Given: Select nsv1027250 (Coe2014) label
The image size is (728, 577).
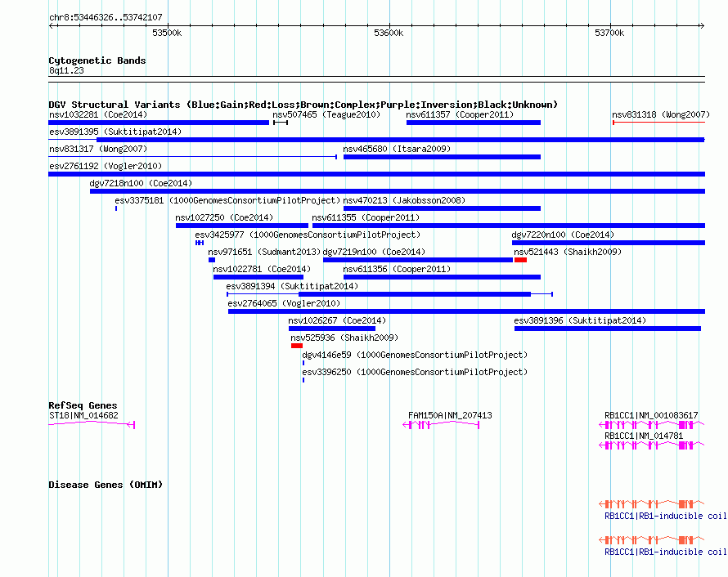Looking at the screenshot, I should coord(224,217).
